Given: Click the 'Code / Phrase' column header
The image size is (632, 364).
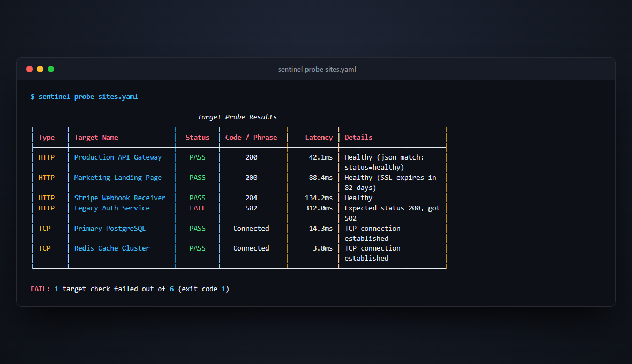Looking at the screenshot, I should (251, 138).
